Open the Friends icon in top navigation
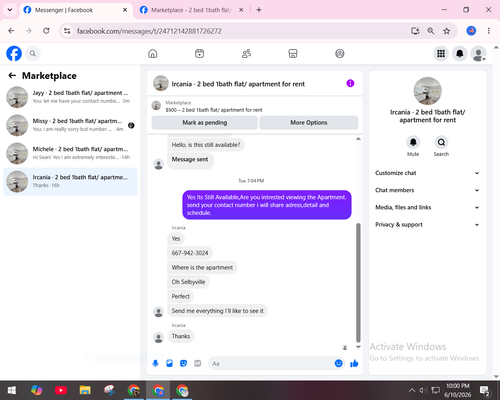 point(246,53)
